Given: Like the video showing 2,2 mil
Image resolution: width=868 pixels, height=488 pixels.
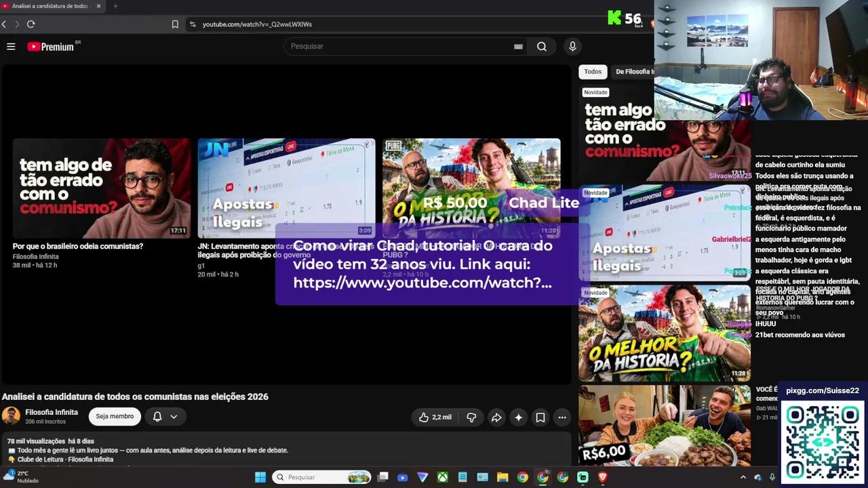Looking at the screenshot, I should click(x=435, y=418).
